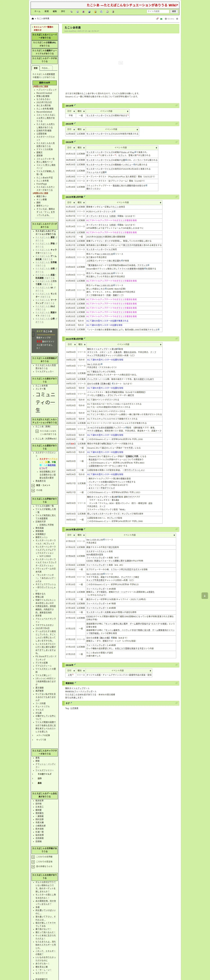Open the ホーム menu
This screenshot has height=980, width=210.
(x=37, y=11)
